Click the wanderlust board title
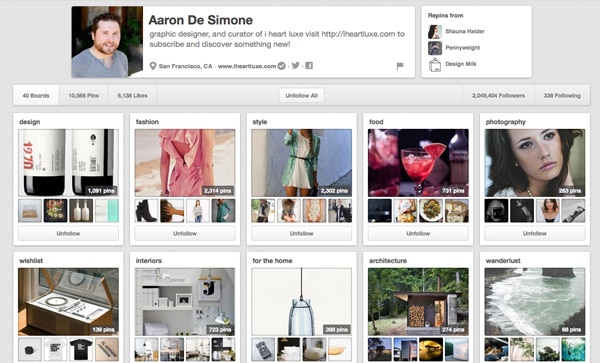This screenshot has height=363, width=600. pos(503,260)
